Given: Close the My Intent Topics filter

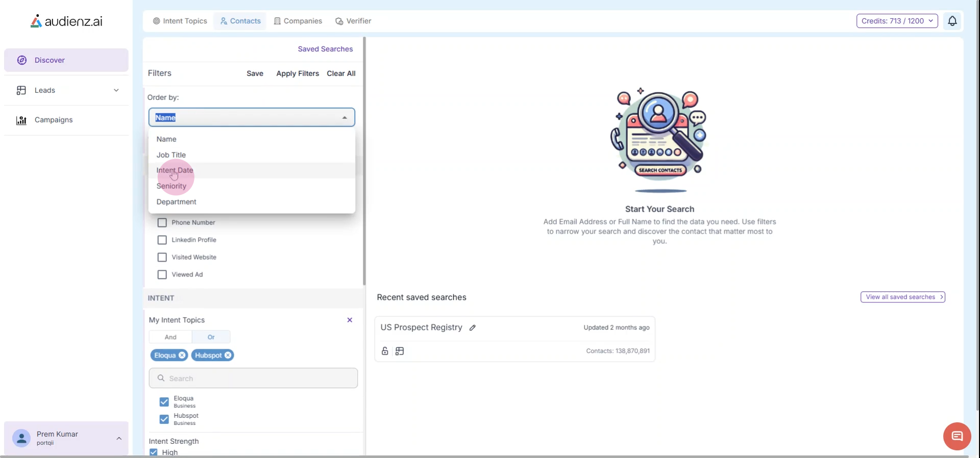Looking at the screenshot, I should tap(350, 320).
